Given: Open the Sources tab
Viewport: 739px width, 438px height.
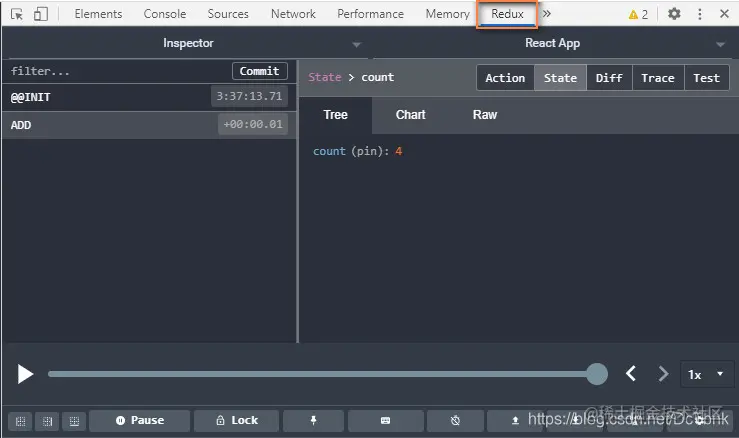Looking at the screenshot, I should (x=228, y=14).
